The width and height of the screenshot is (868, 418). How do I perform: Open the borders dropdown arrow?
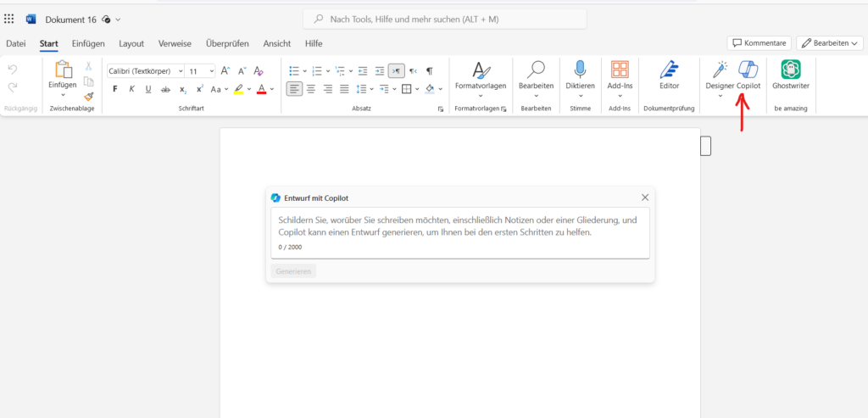click(417, 88)
